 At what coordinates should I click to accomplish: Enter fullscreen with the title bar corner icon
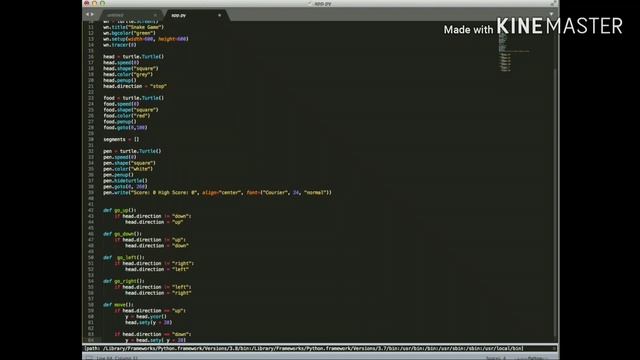[553, 3]
